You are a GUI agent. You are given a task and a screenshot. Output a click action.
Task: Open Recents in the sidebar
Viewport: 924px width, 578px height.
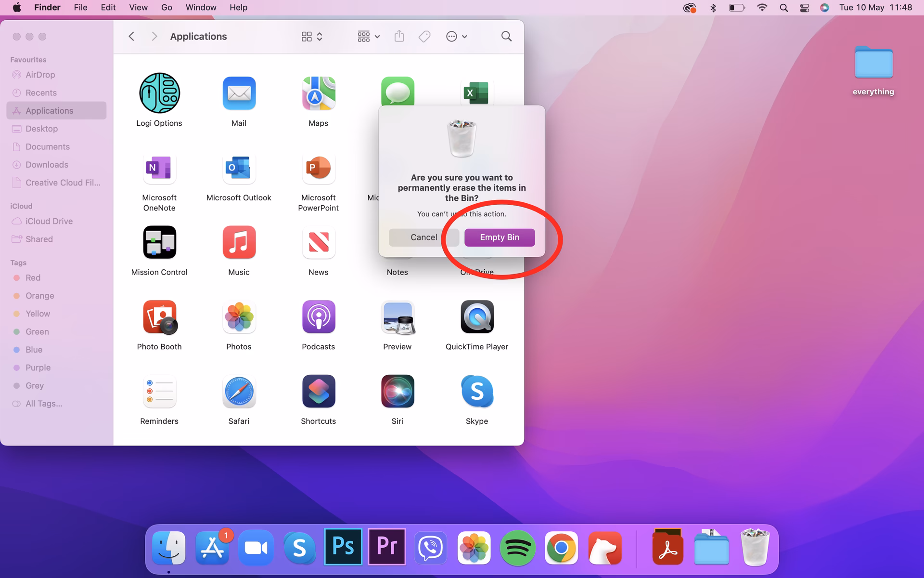[56, 93]
